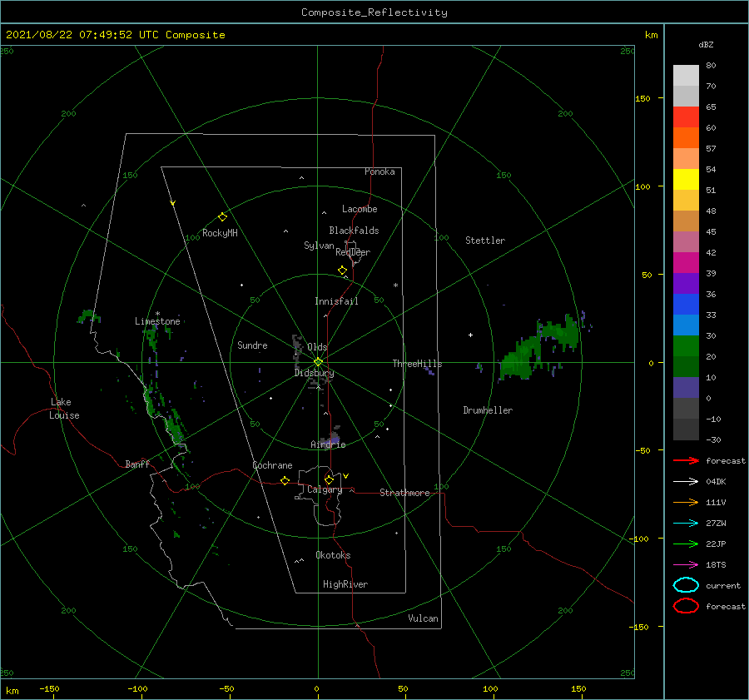
Task: Click yellow diamond marker near RockyMH
Action: coord(222,217)
